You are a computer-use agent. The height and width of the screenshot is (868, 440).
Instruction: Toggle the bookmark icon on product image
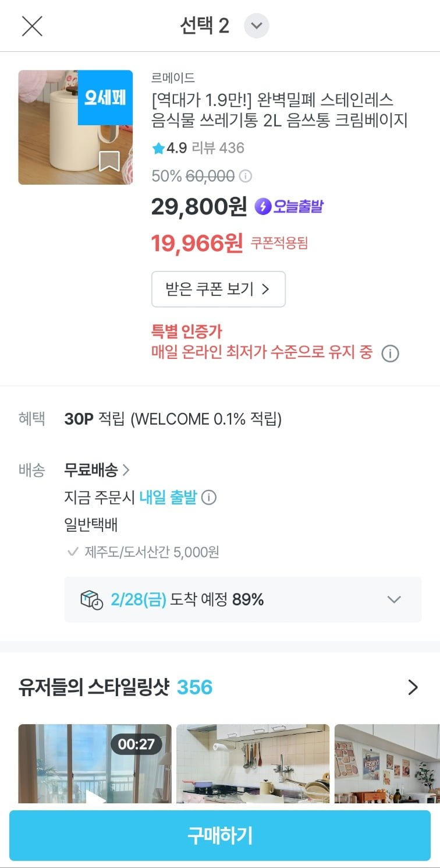click(109, 161)
